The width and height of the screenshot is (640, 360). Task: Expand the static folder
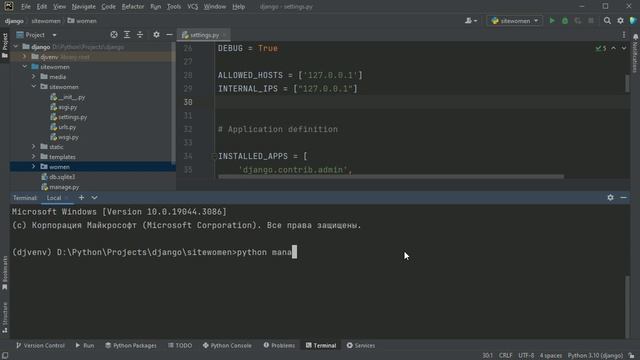[x=34, y=147]
